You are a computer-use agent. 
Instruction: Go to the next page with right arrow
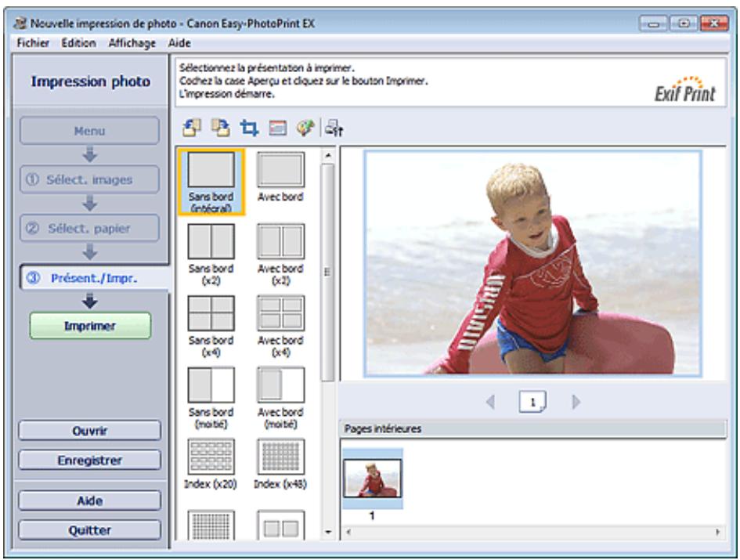click(576, 402)
